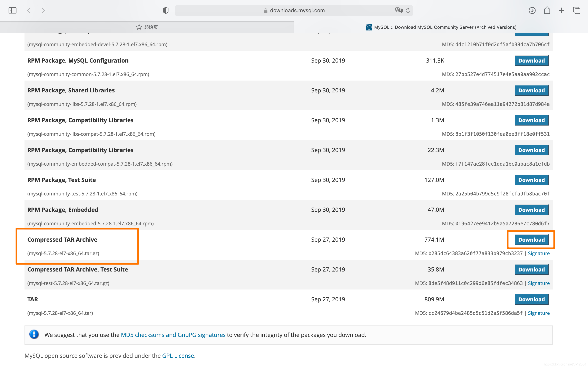Go forward with the right arrow
Screen dimensions: 588x368
43,10
